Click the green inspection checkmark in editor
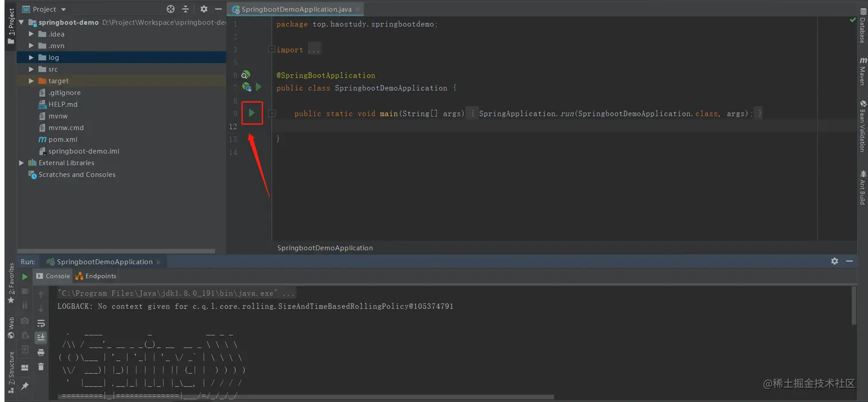This screenshot has width=868, height=402. tap(852, 20)
